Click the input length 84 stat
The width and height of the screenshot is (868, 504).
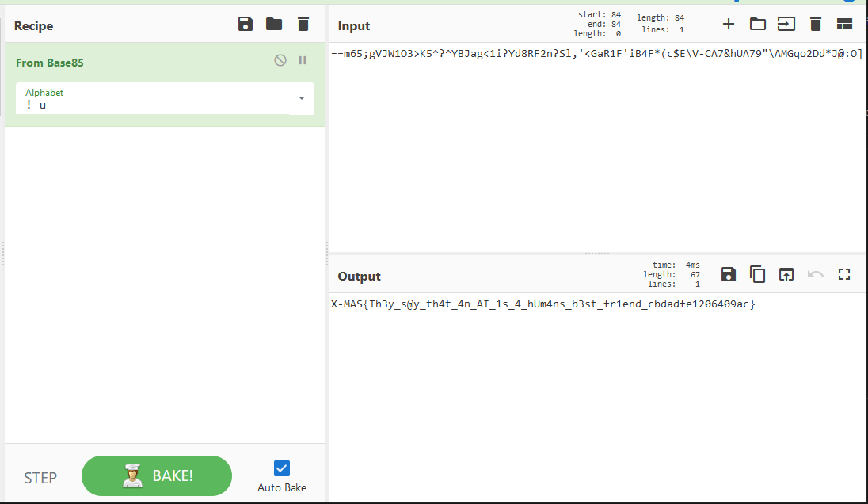click(x=661, y=17)
